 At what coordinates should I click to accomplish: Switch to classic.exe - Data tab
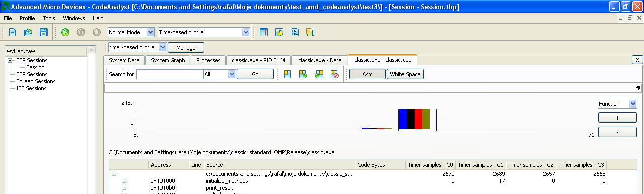[x=319, y=60]
